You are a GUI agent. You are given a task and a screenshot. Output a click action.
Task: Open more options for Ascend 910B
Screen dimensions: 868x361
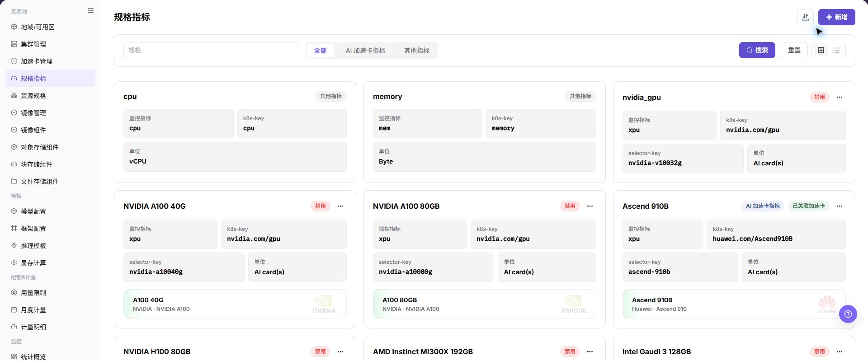pyautogui.click(x=840, y=206)
